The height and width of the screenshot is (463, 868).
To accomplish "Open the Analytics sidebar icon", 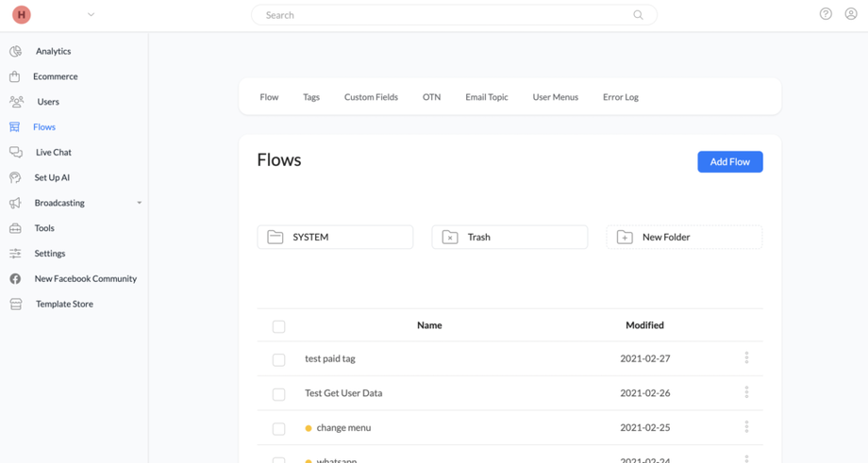I will 15,51.
